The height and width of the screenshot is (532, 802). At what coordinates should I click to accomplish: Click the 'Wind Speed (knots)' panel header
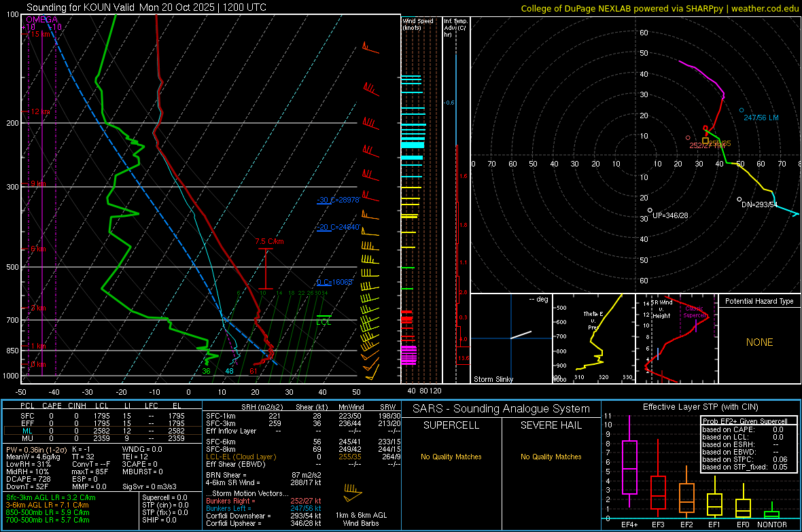pos(418,24)
